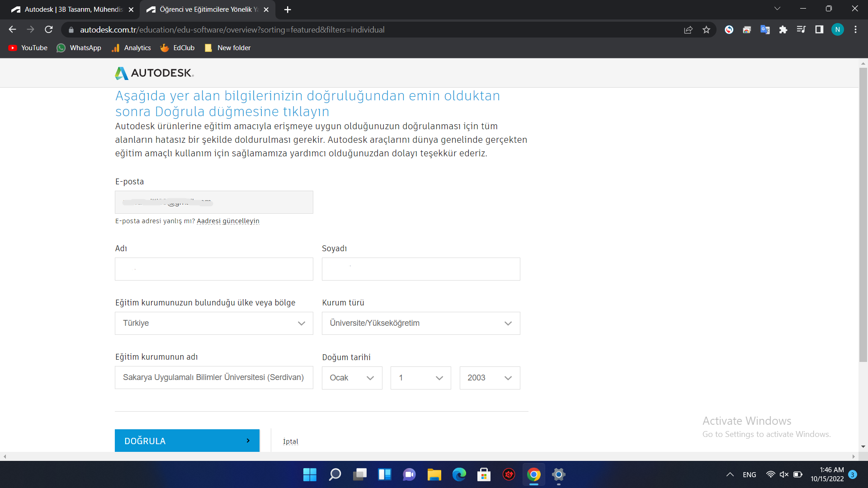Switch to first Autodesk 3B Tasarım tab
The height and width of the screenshot is (488, 868).
point(72,9)
